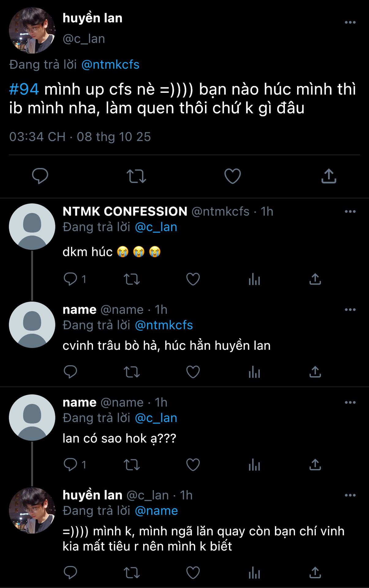Reply to 'lan có sao hok ạ???' tweet
This screenshot has height=588, width=369.
pos(70,465)
